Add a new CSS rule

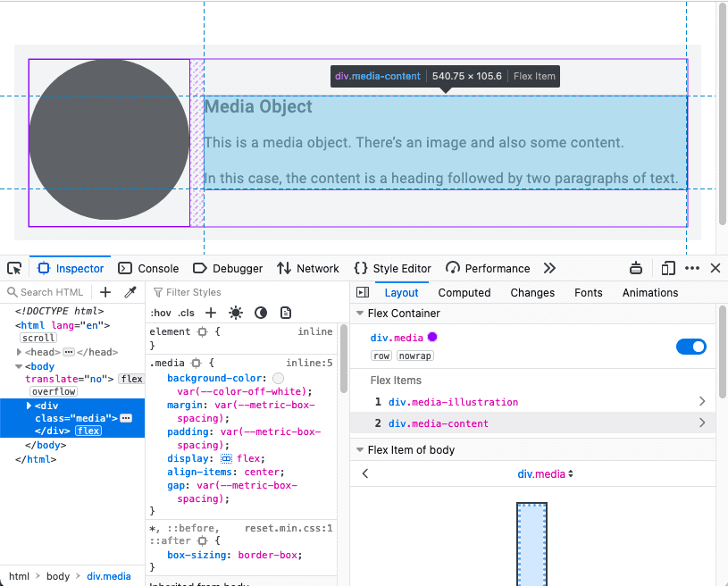click(x=210, y=312)
